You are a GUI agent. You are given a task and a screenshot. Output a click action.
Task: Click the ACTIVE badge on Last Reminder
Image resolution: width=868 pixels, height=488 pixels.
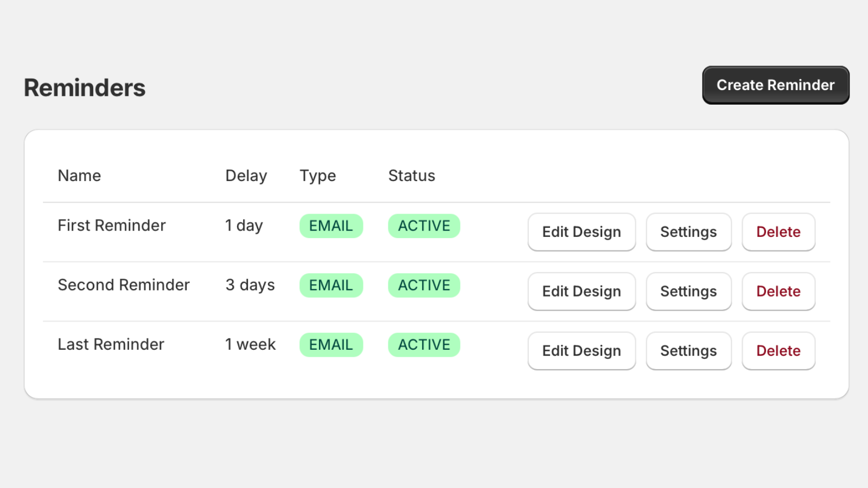tap(424, 345)
